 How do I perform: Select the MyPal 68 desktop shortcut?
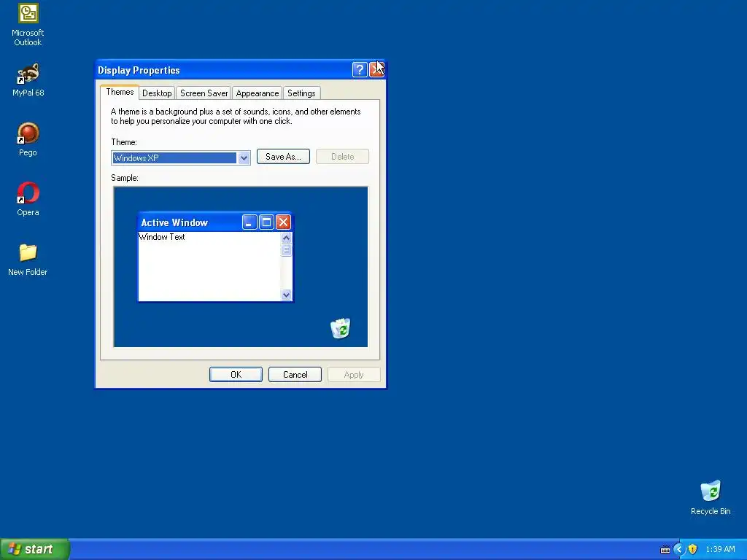click(x=28, y=80)
